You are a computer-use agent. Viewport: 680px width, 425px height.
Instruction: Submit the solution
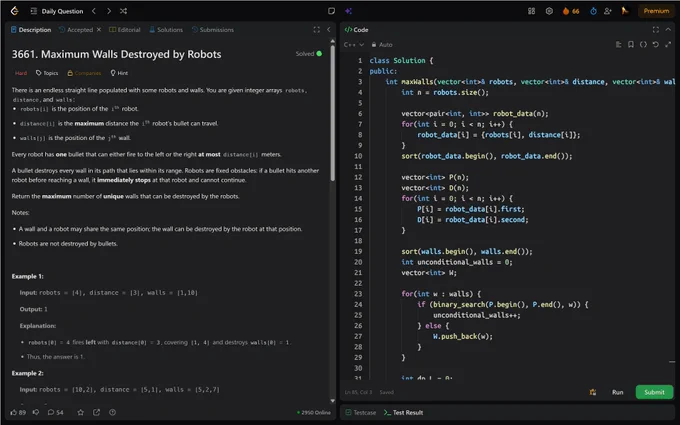[654, 392]
